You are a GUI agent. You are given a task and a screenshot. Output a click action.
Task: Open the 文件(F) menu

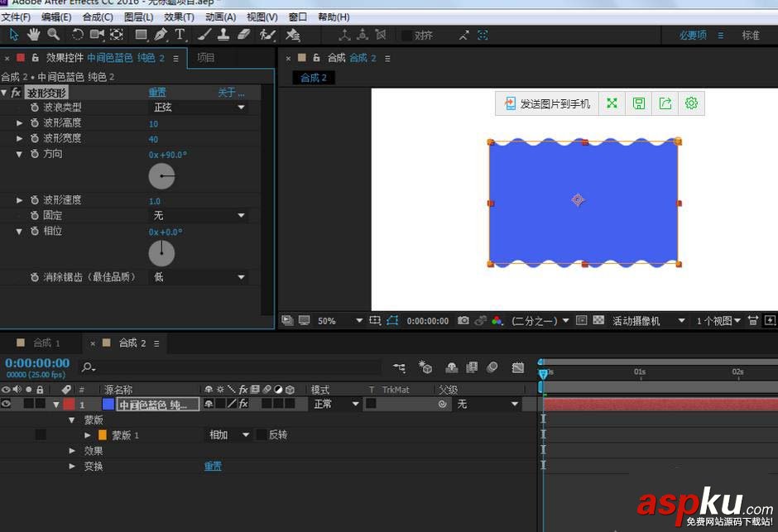[x=16, y=17]
